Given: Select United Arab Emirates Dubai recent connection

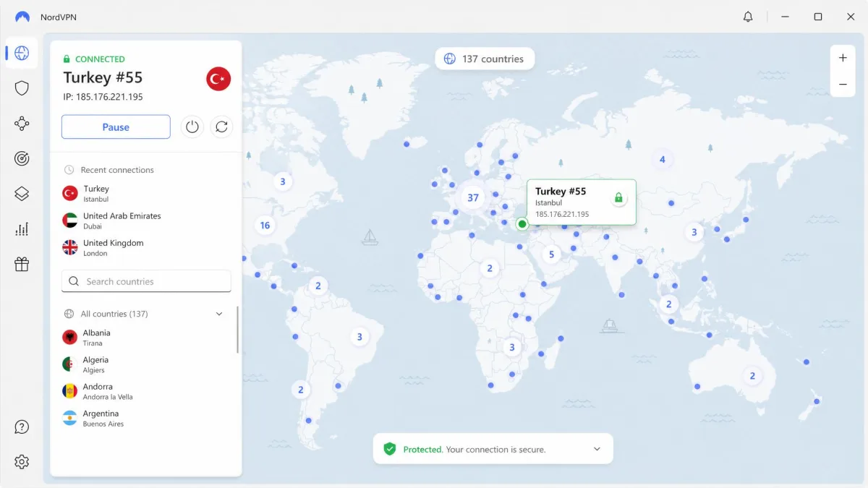Looking at the screenshot, I should tap(145, 221).
